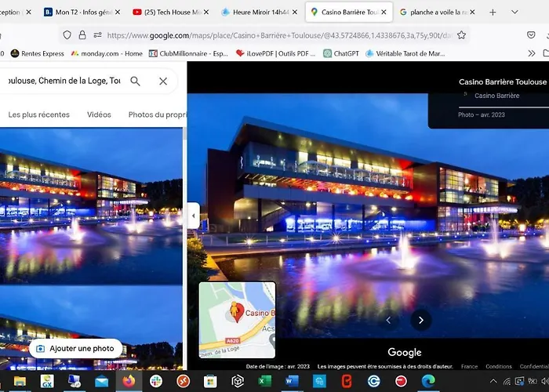Open the Véritable Tarot de Marseille bookmark
This screenshot has width=549, height=392.
(405, 53)
